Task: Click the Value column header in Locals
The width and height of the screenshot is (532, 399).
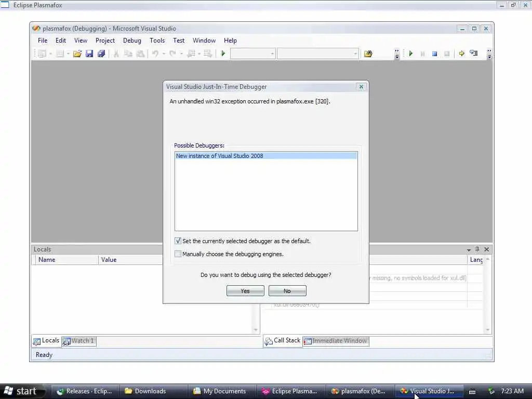Action: 131,260
